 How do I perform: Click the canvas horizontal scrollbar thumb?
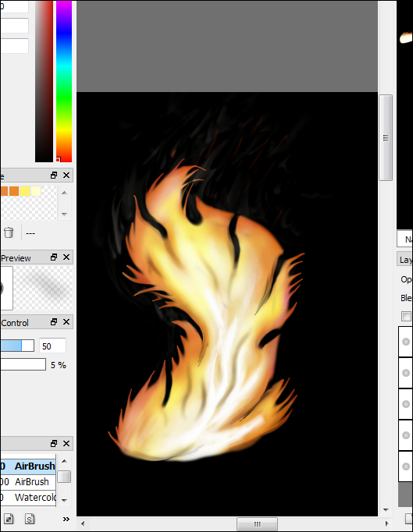point(257,524)
